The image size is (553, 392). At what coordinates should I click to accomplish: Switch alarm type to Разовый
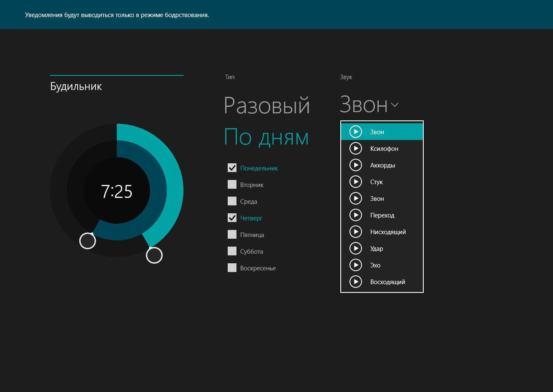pos(267,105)
